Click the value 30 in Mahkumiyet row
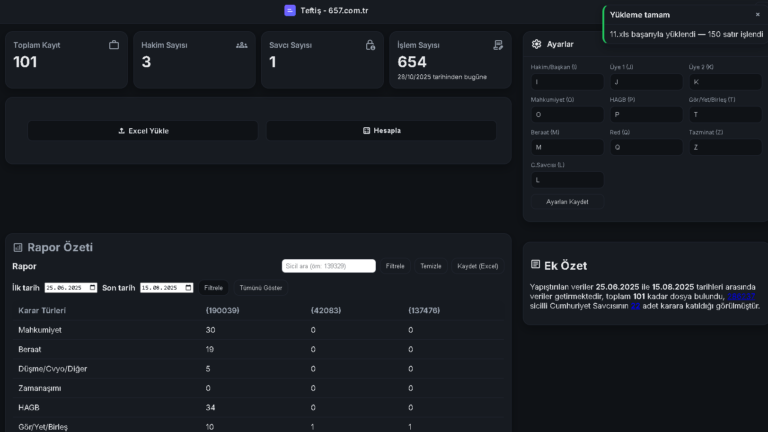Viewport: 768px width, 432px height. point(210,330)
